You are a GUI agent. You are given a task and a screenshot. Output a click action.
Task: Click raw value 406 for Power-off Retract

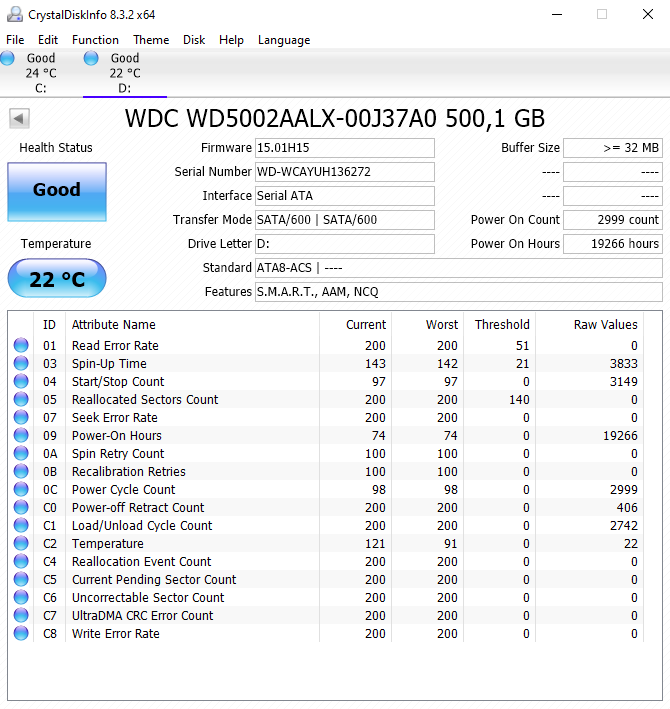627,507
